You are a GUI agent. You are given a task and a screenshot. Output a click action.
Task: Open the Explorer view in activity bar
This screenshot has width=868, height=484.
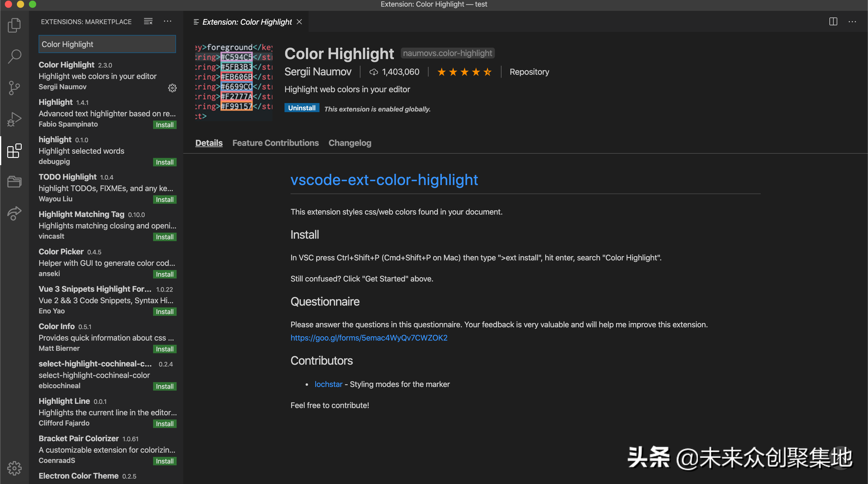pyautogui.click(x=14, y=25)
